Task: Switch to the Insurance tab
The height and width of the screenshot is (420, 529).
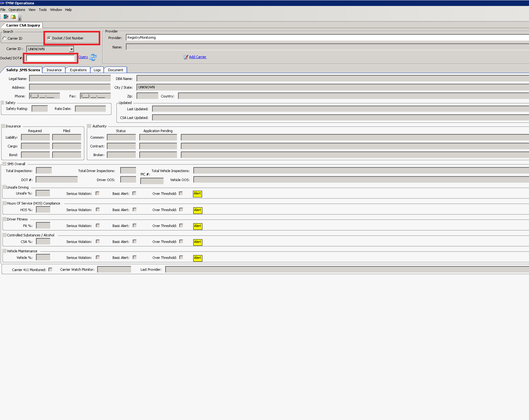Action: coord(54,70)
